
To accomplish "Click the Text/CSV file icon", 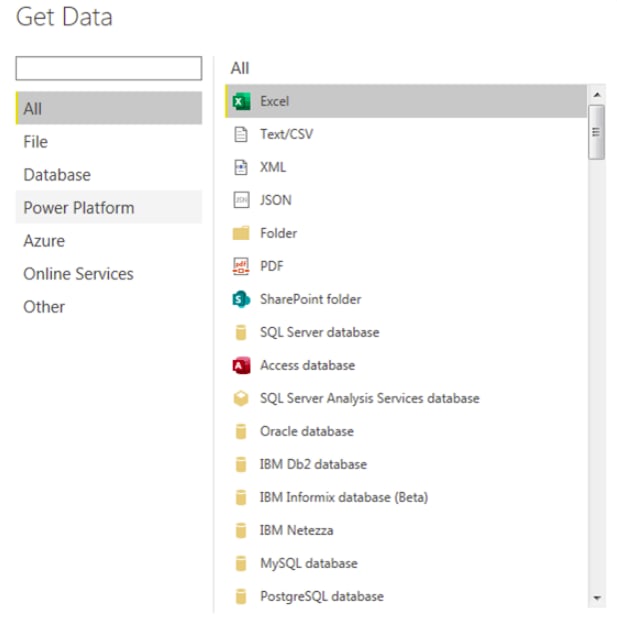I will click(241, 134).
